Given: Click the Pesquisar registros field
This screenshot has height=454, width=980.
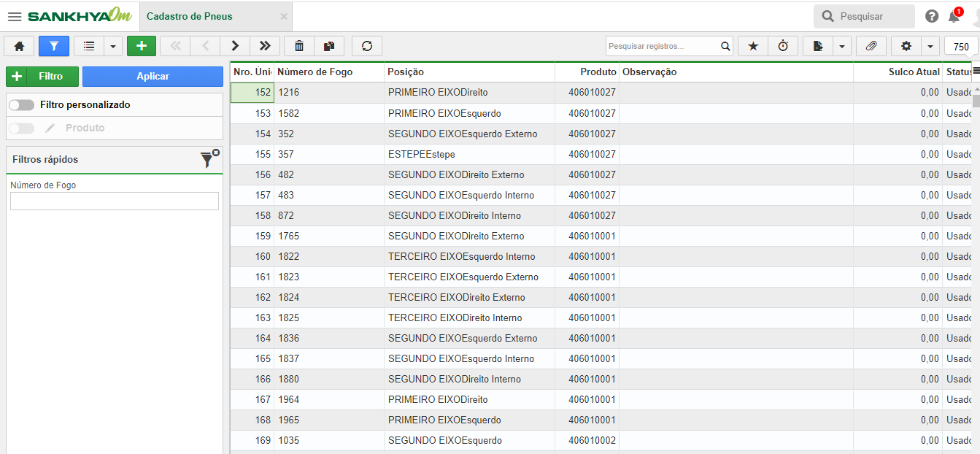Looking at the screenshot, I should click(661, 46).
